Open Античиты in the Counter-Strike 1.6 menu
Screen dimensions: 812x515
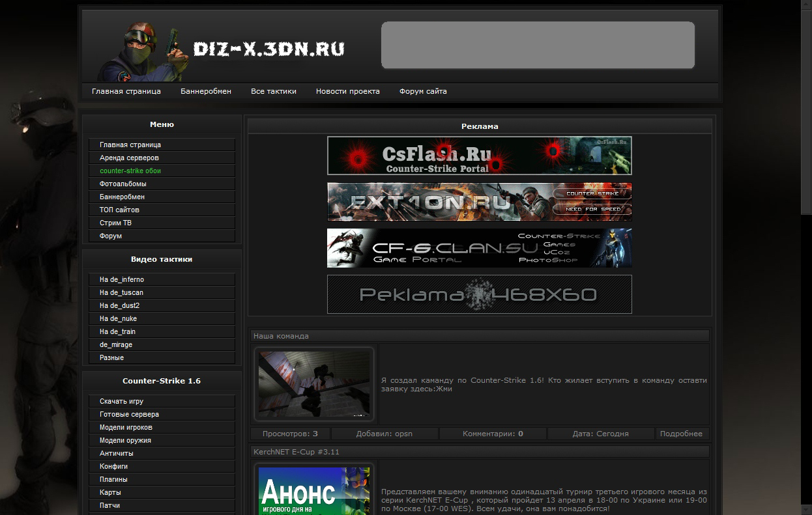pos(117,453)
